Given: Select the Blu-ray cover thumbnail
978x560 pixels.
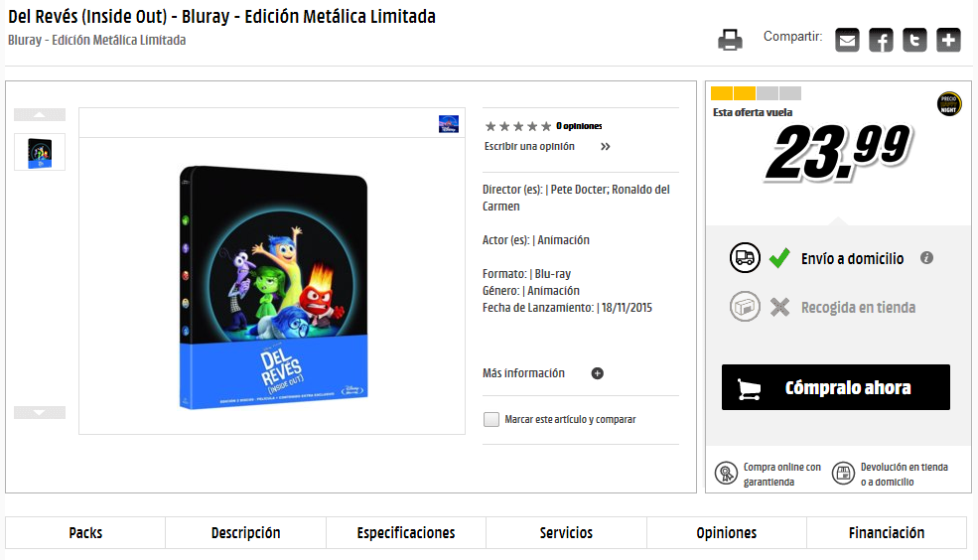Looking at the screenshot, I should click(x=40, y=152).
